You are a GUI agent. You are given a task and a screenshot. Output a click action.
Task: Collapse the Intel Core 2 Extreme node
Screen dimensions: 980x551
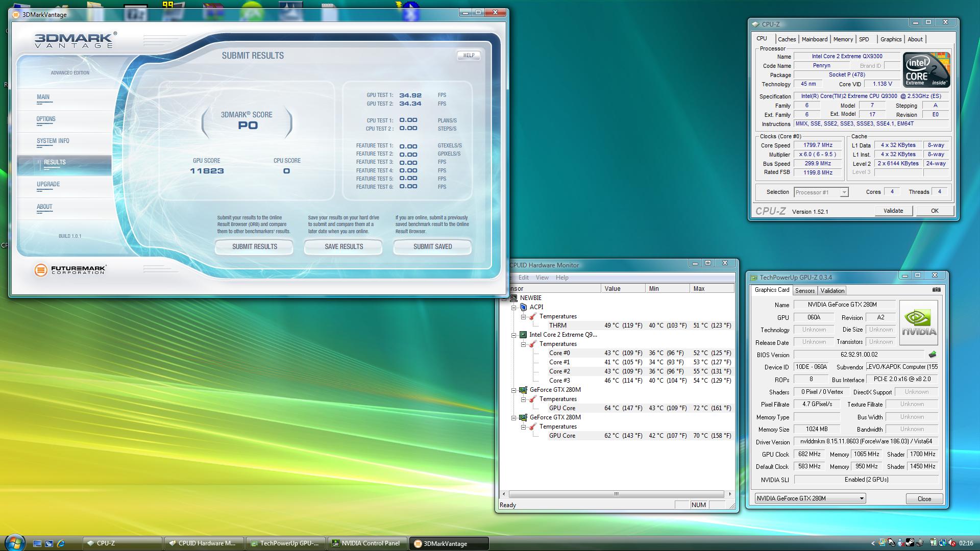tap(514, 335)
